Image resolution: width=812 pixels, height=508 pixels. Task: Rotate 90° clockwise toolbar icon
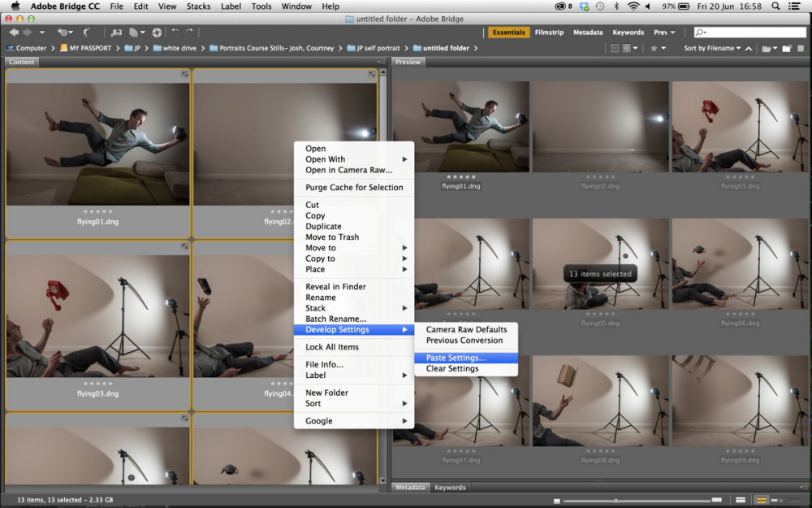189,33
